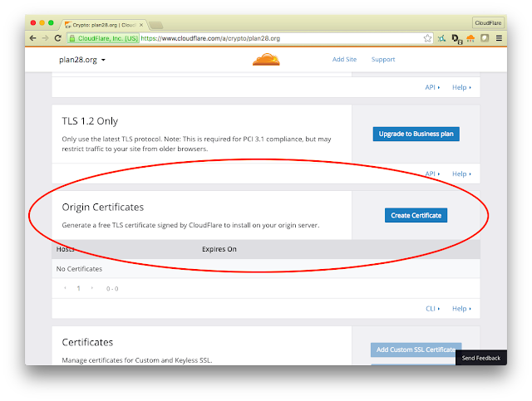
Task: Expand CLI under Origin Certificates
Action: click(432, 309)
